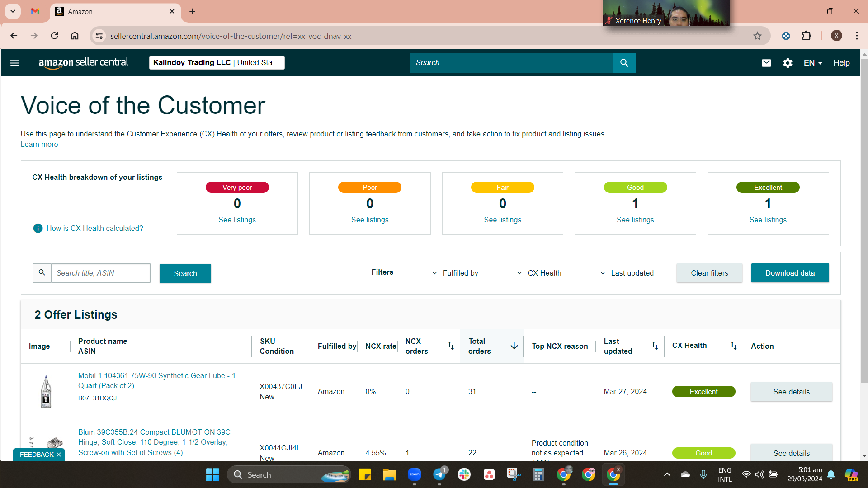Screen dimensions: 868x488
Task: Expand the CX Health filter dropdown
Action: 539,273
